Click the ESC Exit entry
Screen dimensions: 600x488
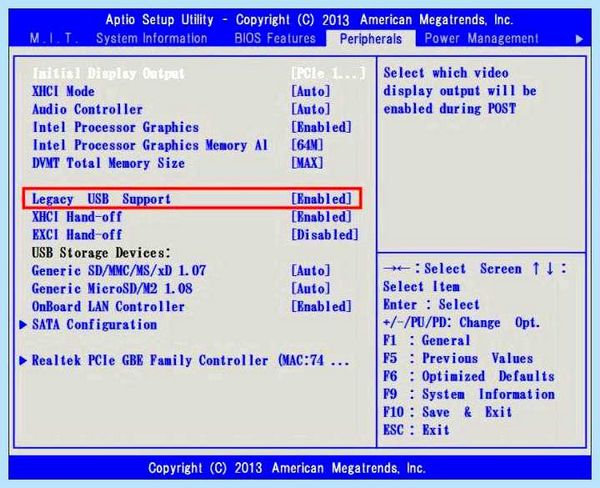point(416,431)
